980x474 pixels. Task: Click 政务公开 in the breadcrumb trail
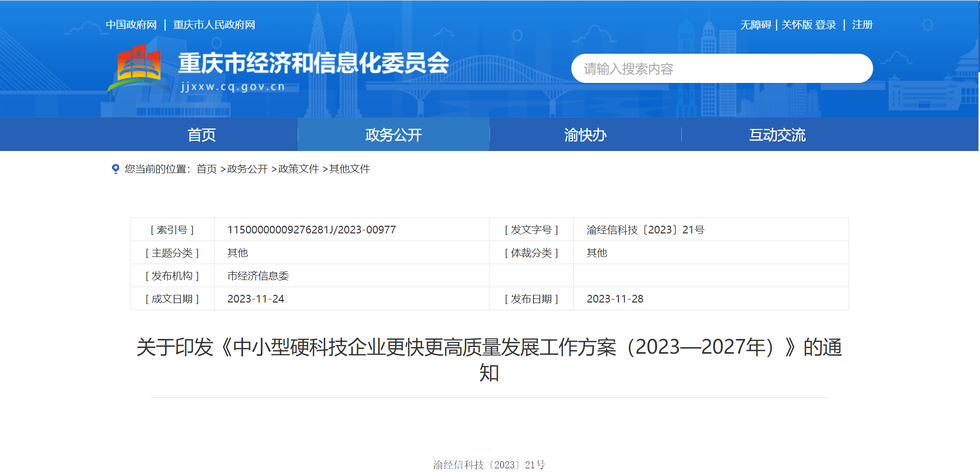tap(248, 169)
